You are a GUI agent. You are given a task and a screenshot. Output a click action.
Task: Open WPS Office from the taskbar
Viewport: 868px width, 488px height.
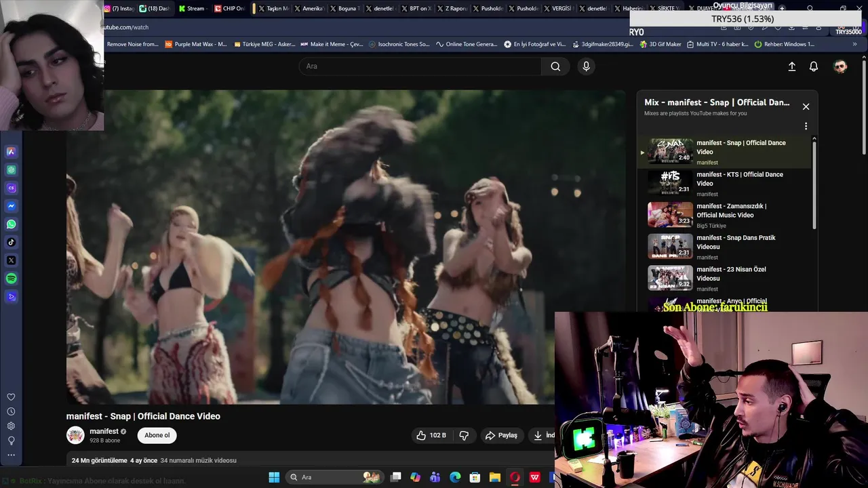click(535, 477)
